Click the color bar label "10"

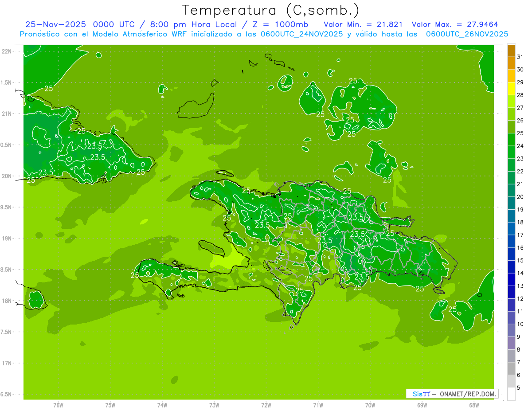coord(520,324)
